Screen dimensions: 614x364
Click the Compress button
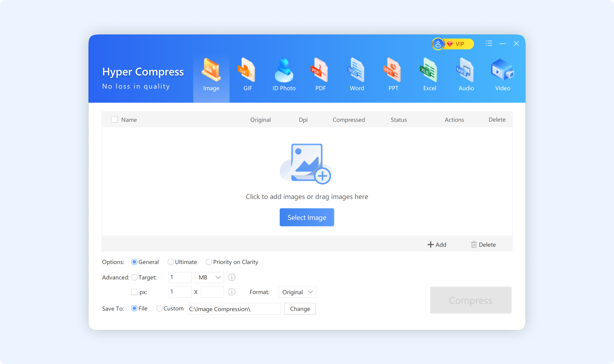click(471, 300)
